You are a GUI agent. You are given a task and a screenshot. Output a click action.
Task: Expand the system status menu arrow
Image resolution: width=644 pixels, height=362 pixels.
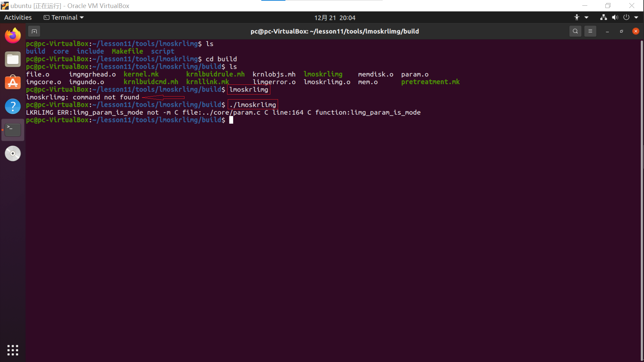(636, 17)
